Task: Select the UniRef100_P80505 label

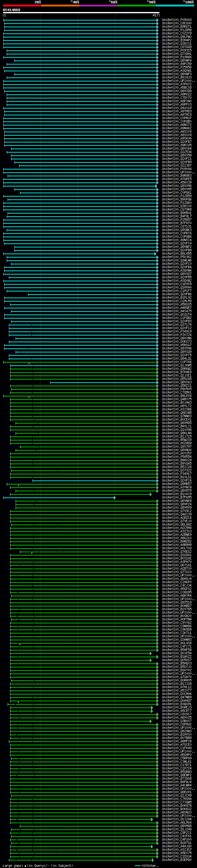Action: pyautogui.click(x=177, y=389)
